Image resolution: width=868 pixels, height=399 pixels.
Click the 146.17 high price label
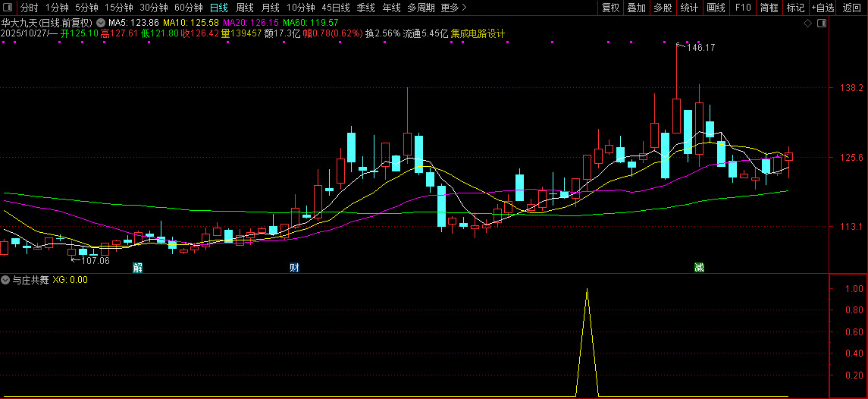click(x=700, y=47)
